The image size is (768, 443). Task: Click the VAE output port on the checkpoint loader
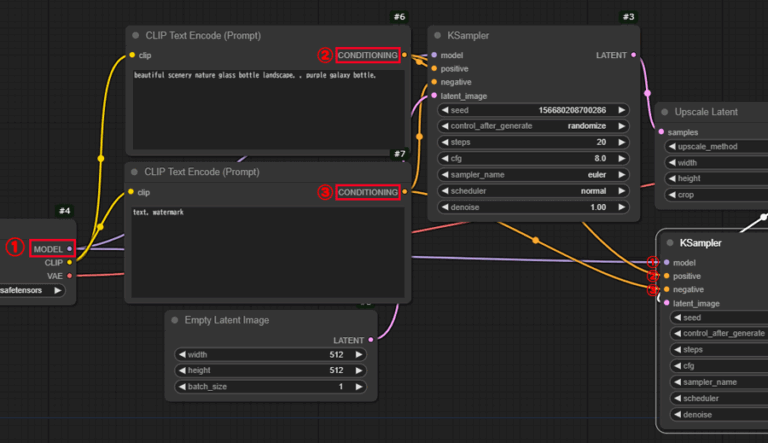pyautogui.click(x=69, y=275)
